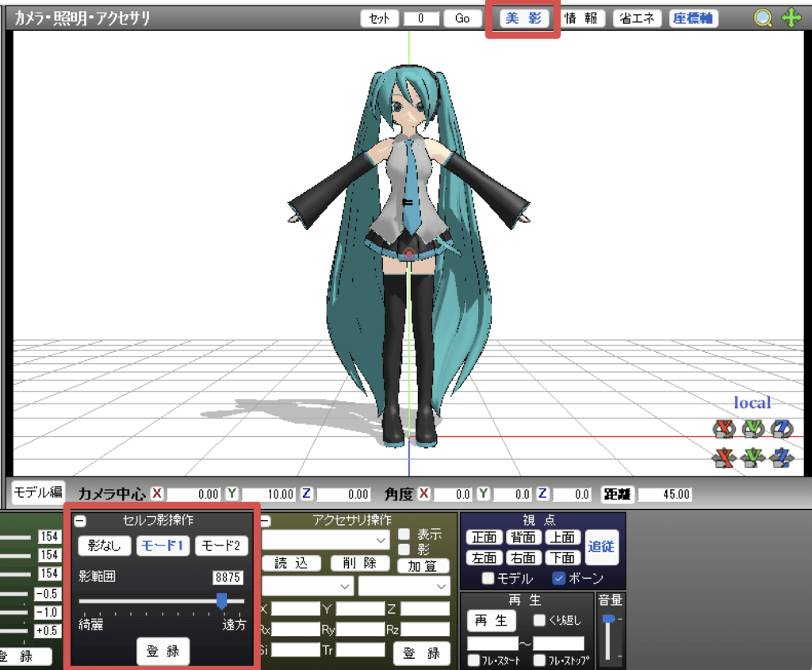
Task: Collapse the アクセサリ操作 panel
Action: coord(265,520)
